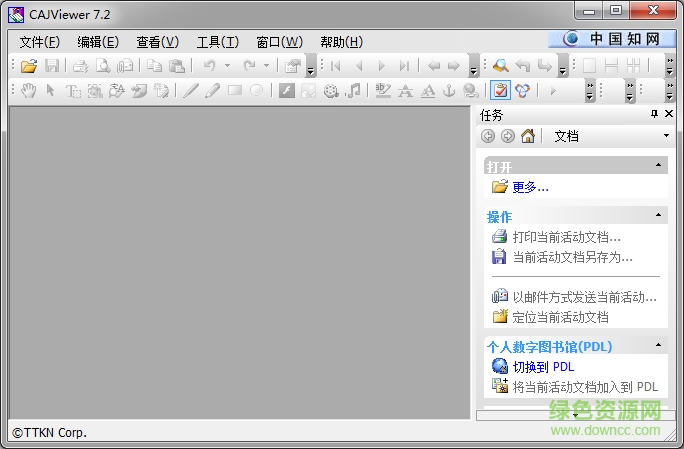Click task pane back arrow button
This screenshot has width=684, height=449.
coord(488,136)
